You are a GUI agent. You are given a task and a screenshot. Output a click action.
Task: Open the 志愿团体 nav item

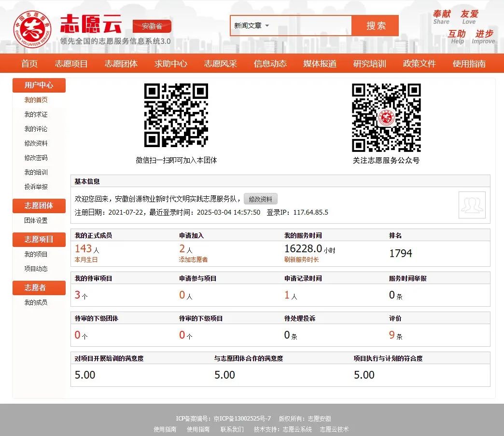121,64
